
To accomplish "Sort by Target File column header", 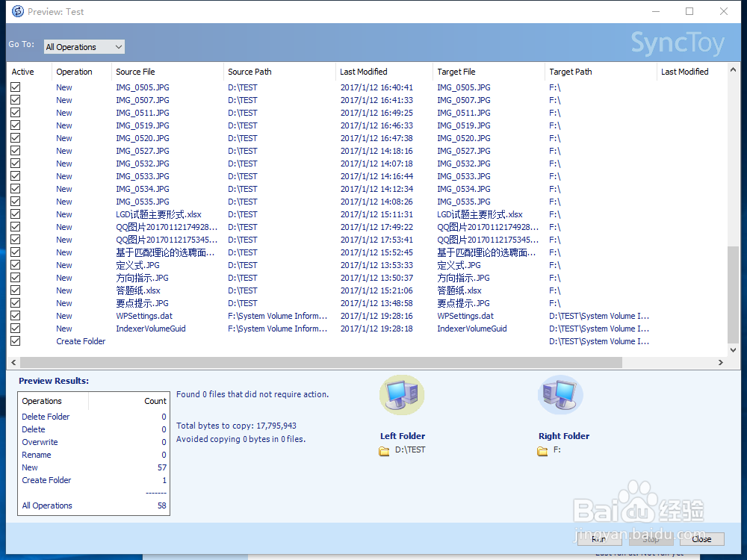I will (x=489, y=72).
